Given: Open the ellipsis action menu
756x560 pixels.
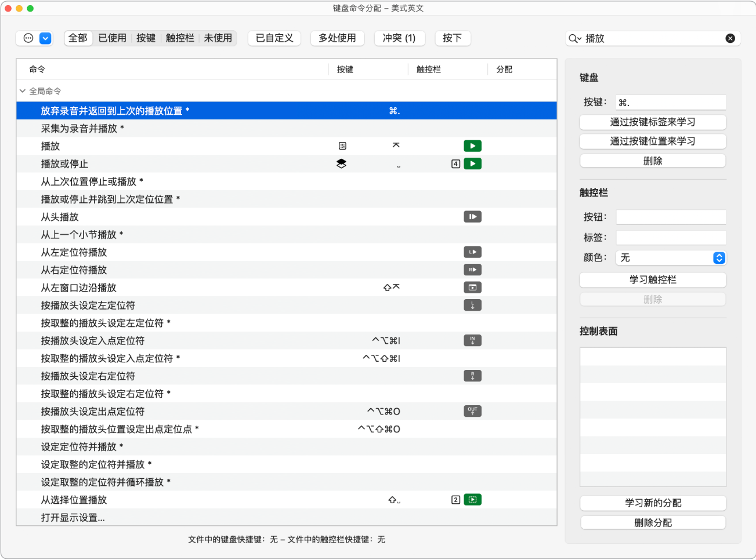Looking at the screenshot, I should point(27,38).
